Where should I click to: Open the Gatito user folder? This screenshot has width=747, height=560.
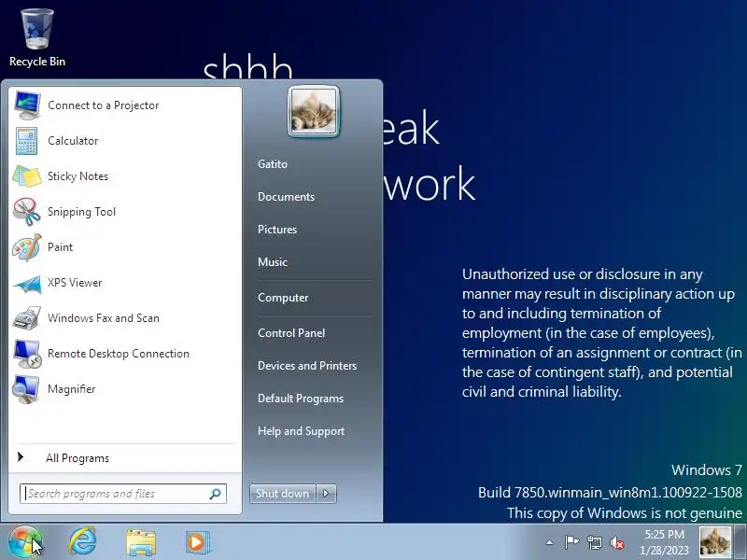point(273,164)
